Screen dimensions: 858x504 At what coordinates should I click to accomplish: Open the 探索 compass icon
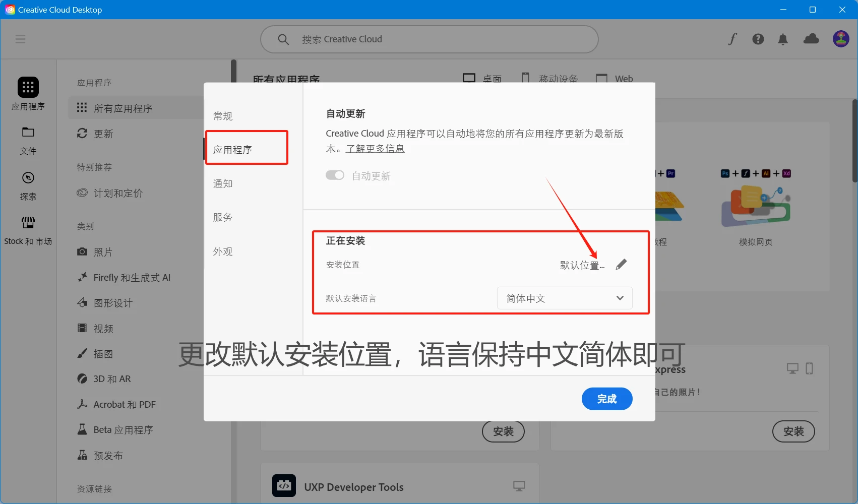click(28, 177)
